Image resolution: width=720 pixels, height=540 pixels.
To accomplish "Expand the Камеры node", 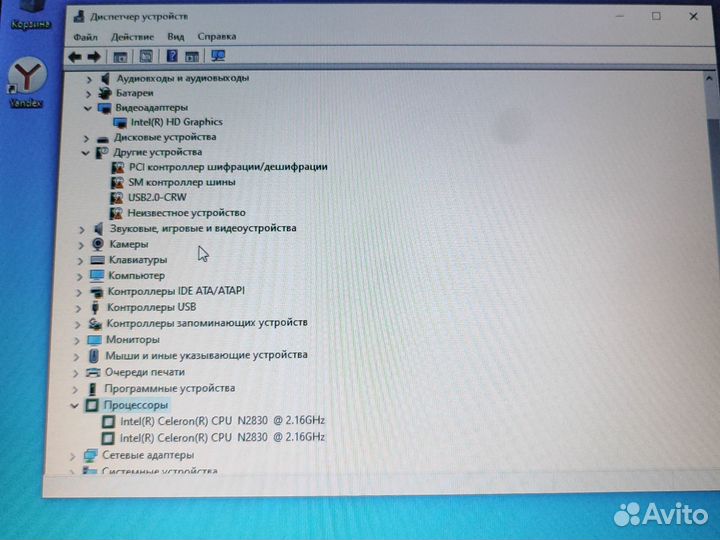I will click(x=81, y=245).
